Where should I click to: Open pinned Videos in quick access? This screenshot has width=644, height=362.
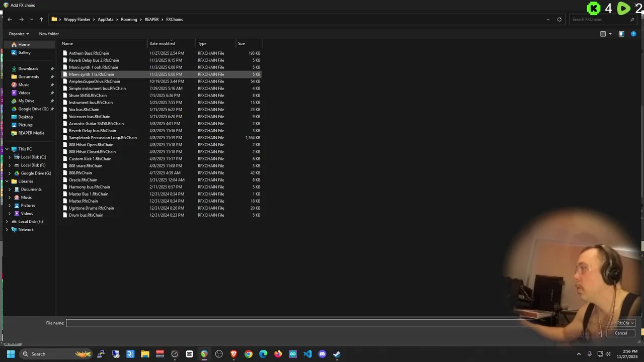24,93
